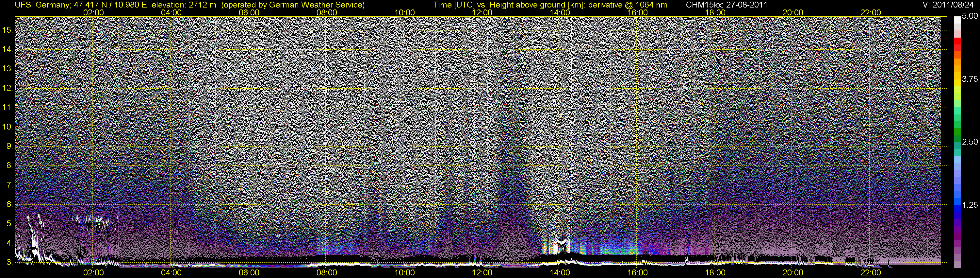Click the height axis label 12. km
The image size is (980, 278).
(x=8, y=88)
